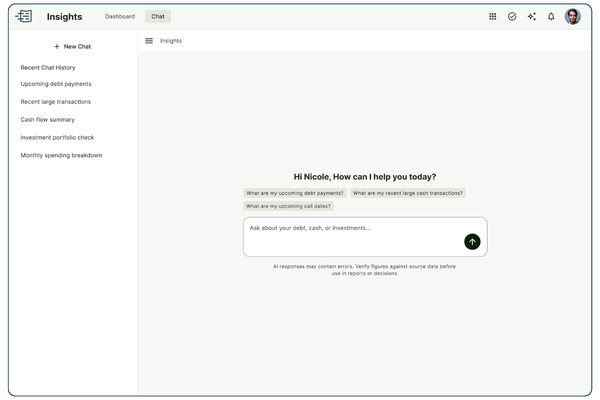Viewport: 600px width, 400px height.
Task: Choose the upcoming call dates suggestion
Action: 288,206
